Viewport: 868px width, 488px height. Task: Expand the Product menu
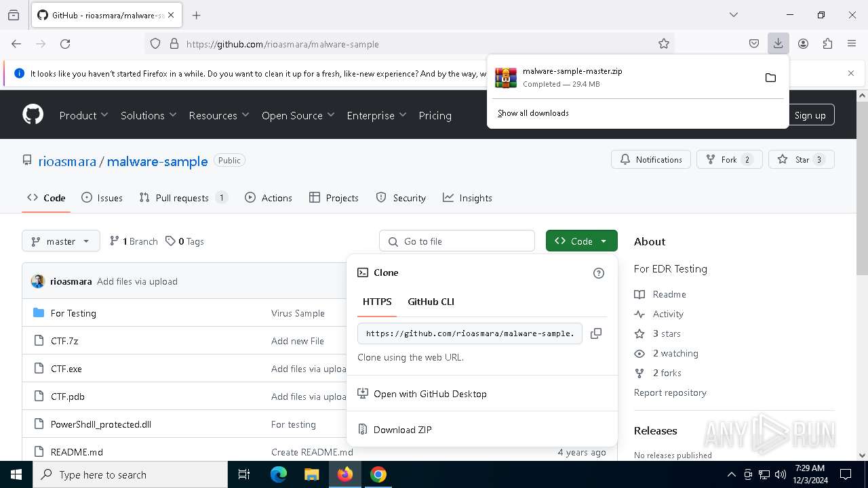(83, 115)
